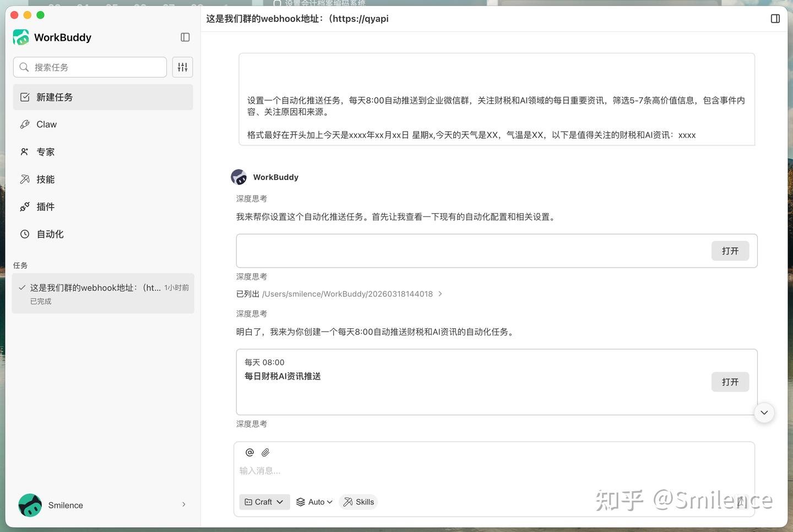Screen dimensions: 793x532
Task: Open 自动化 section in sidebar
Action: (x=103, y=234)
